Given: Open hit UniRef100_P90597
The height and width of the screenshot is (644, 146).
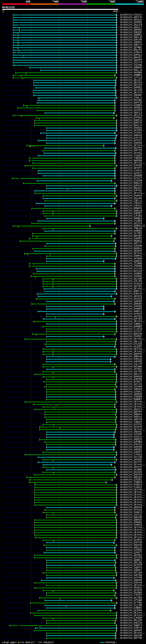Looking at the screenshot, I should (131, 336).
